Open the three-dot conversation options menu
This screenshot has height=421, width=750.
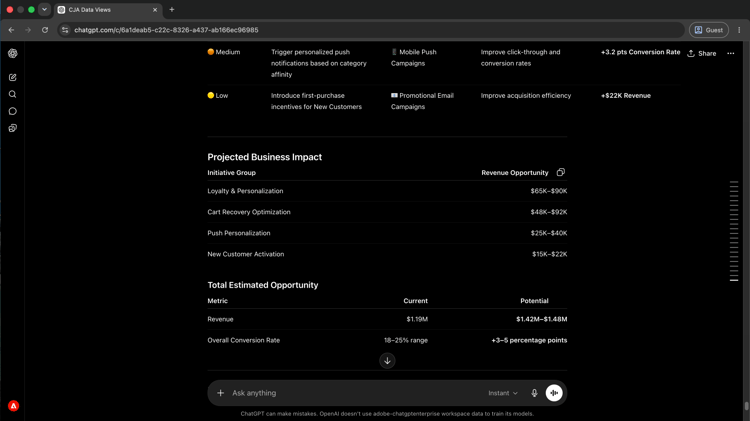click(730, 54)
